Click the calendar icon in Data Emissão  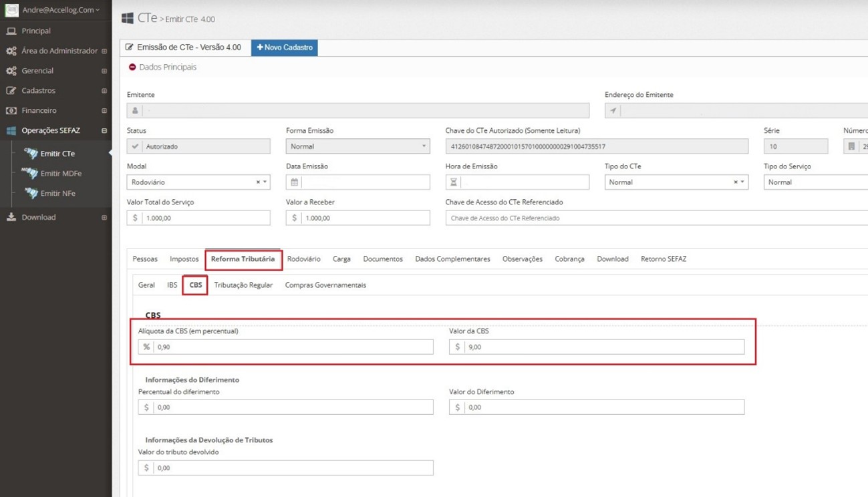pos(294,182)
